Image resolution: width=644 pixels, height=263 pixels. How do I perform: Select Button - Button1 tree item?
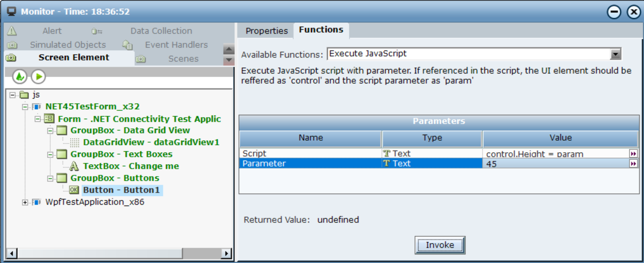pyautogui.click(x=122, y=190)
